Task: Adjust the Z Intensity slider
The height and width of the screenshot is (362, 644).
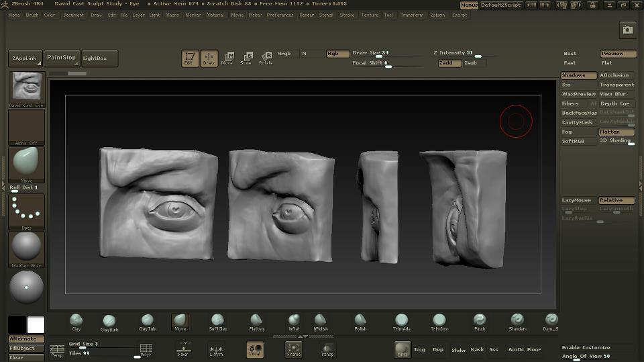Action: pos(466,54)
